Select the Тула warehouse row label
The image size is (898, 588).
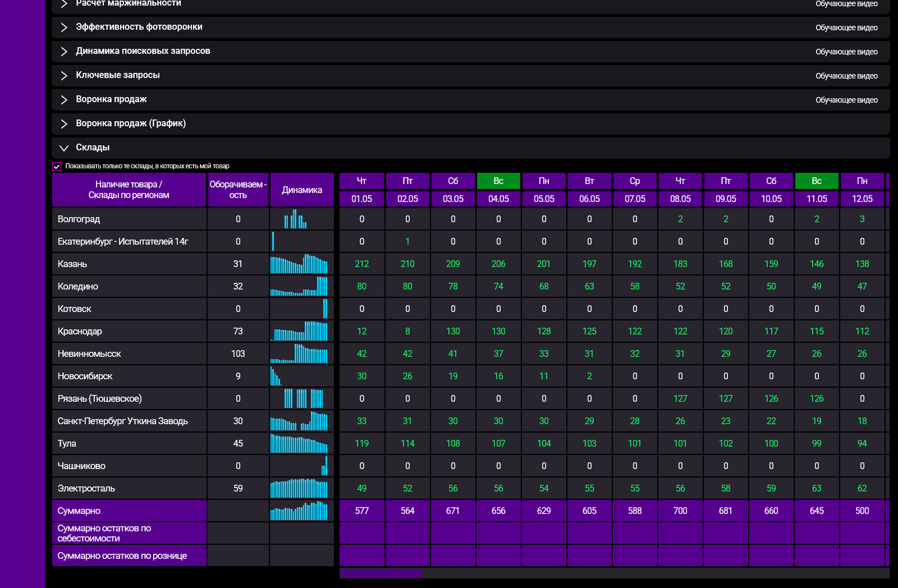tap(129, 443)
